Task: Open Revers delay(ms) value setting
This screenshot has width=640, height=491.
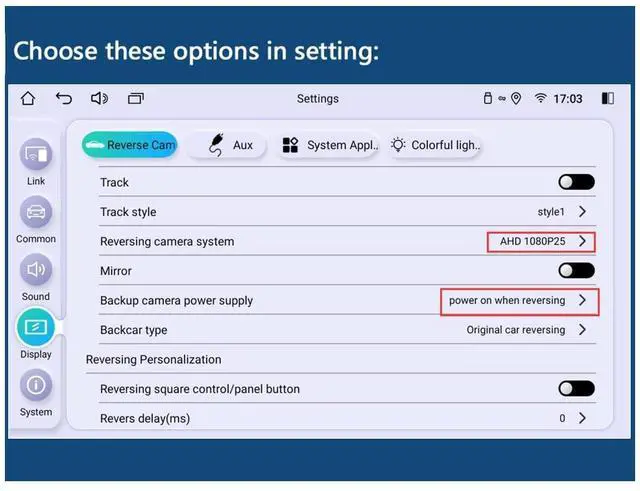Action: pos(574,418)
